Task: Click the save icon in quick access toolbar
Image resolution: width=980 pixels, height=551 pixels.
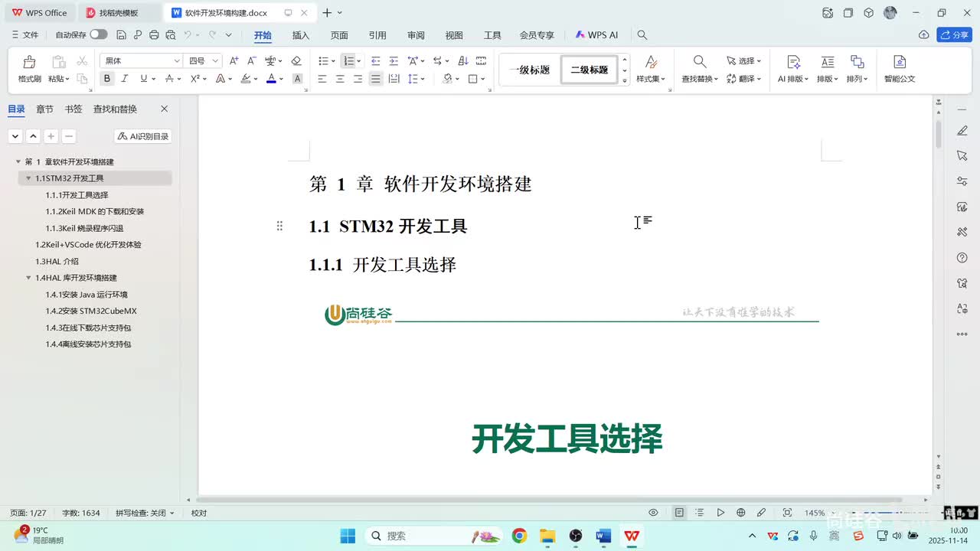Action: coord(122,34)
